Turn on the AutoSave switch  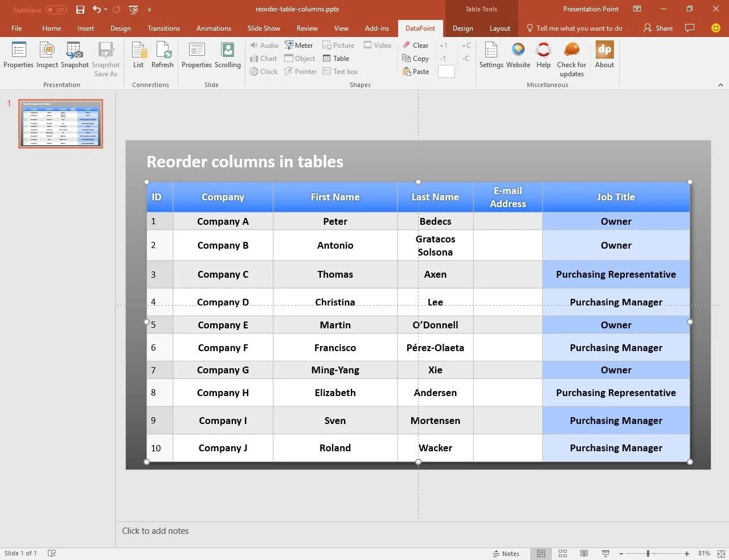[54, 10]
